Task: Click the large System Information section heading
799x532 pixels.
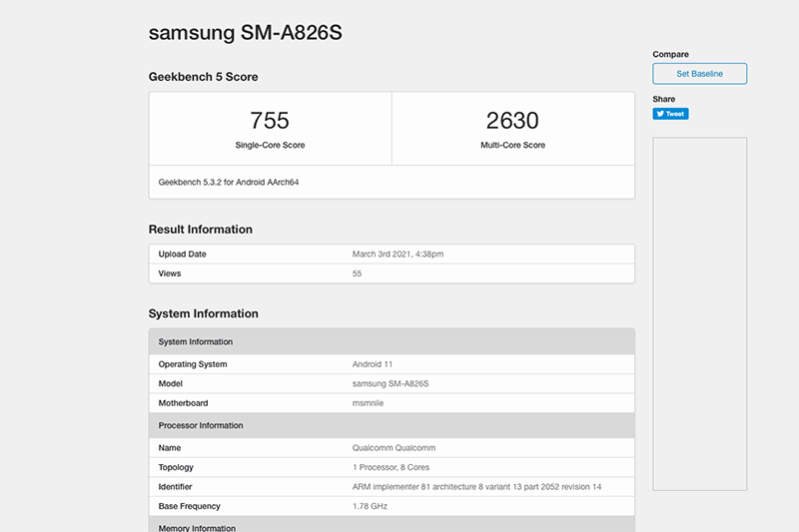Action: pyautogui.click(x=204, y=313)
